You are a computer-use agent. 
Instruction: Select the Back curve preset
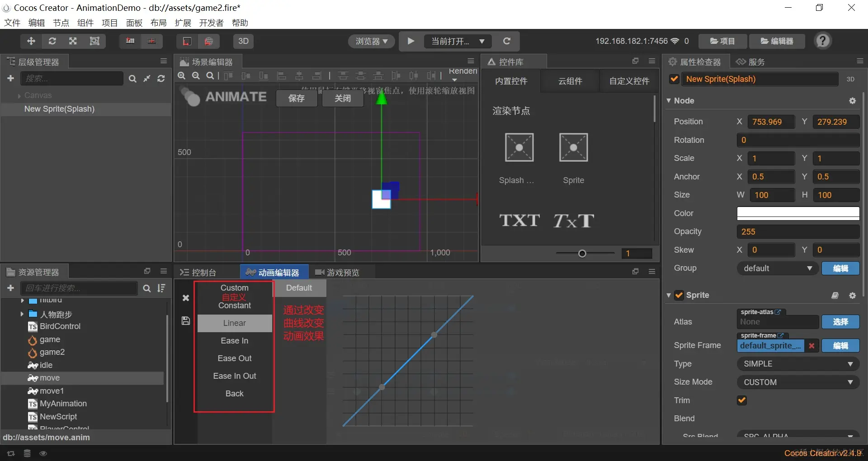click(235, 394)
